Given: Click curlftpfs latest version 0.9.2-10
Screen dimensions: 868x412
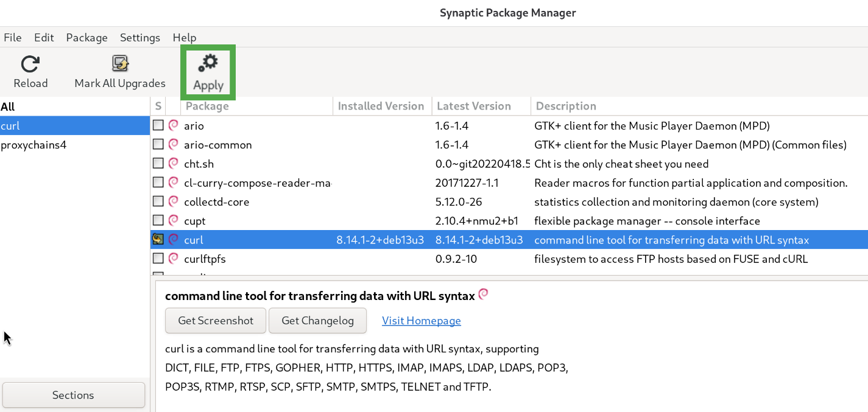Looking at the screenshot, I should point(456,259).
